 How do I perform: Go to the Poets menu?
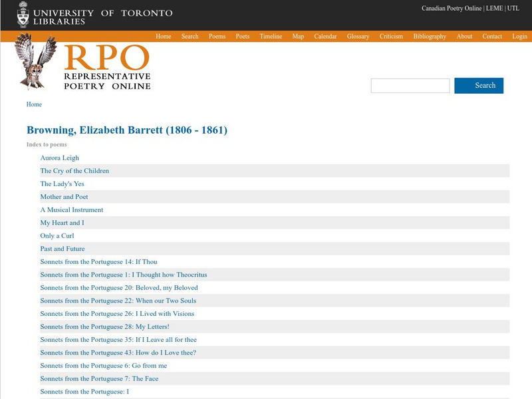pyautogui.click(x=243, y=37)
